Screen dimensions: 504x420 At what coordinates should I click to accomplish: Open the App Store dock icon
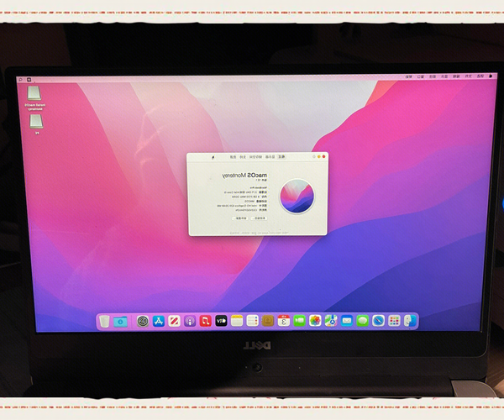158,321
